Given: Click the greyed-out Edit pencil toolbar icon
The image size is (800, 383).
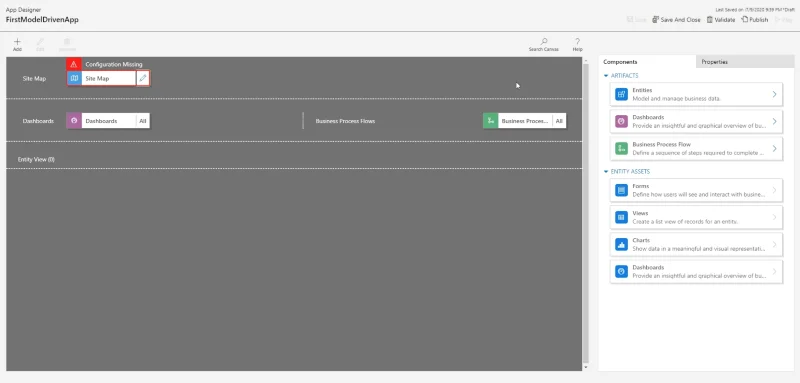Looking at the screenshot, I should point(40,42).
